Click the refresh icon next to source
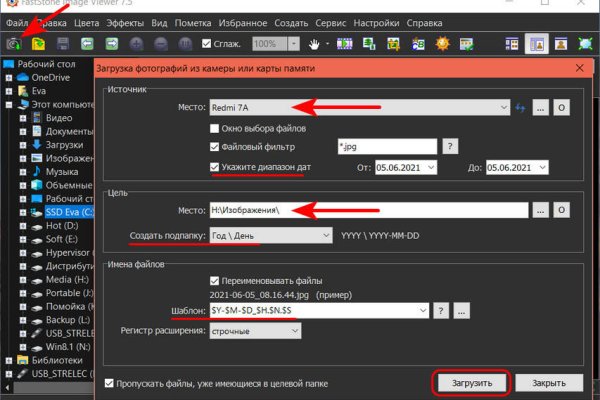This screenshot has width=600, height=400. (x=519, y=107)
